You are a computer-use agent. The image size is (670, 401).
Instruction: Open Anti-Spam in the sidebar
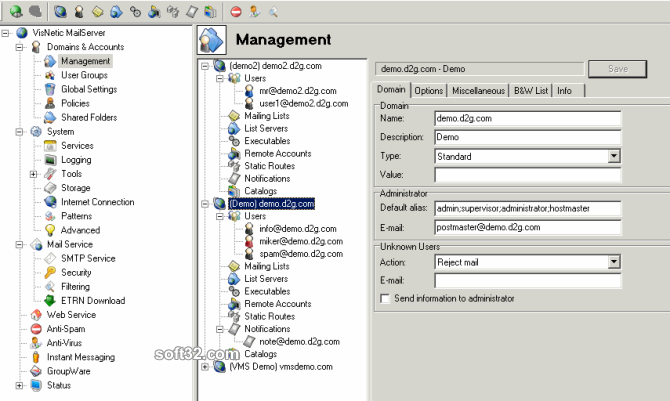point(66,329)
